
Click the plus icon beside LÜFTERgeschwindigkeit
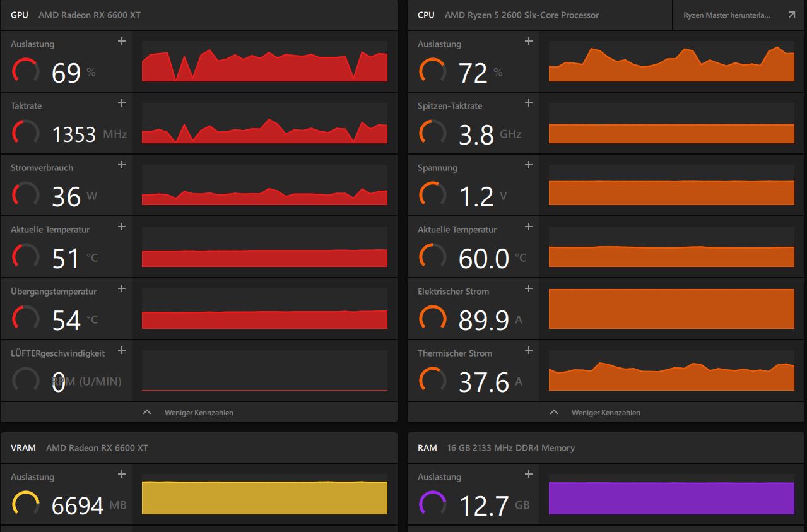pyautogui.click(x=122, y=351)
